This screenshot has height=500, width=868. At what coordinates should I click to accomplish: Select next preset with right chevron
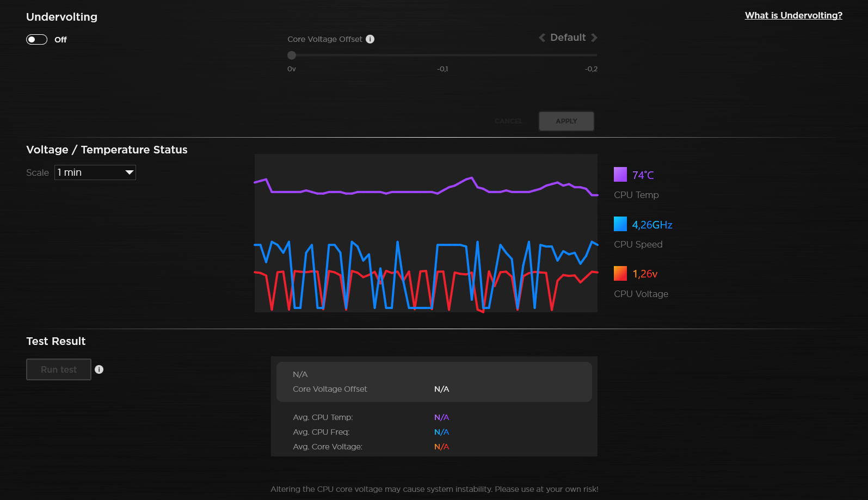click(594, 38)
